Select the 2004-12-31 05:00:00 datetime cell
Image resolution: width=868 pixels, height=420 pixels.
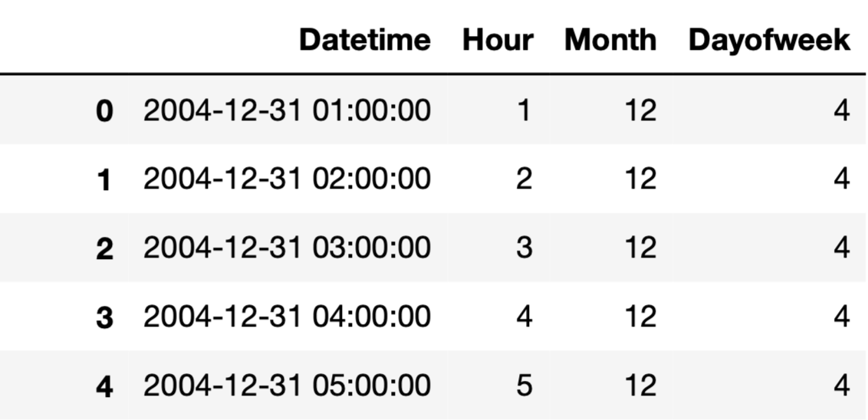[287, 385]
